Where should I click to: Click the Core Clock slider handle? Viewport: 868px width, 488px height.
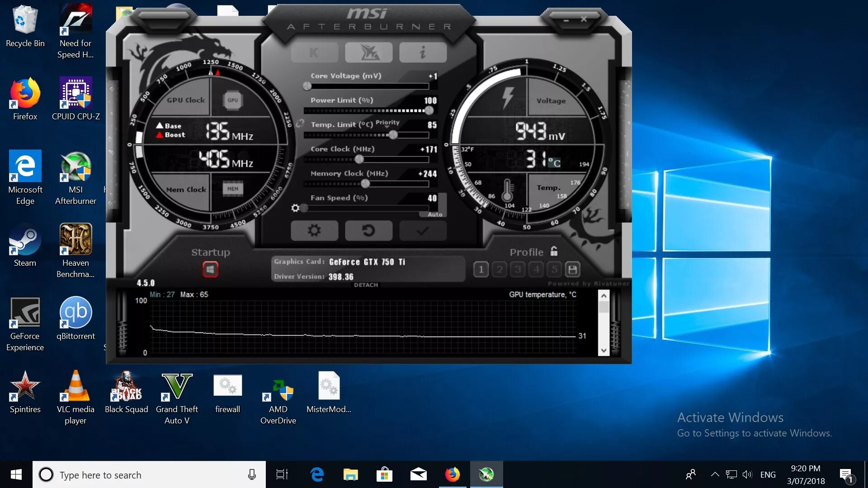359,159
